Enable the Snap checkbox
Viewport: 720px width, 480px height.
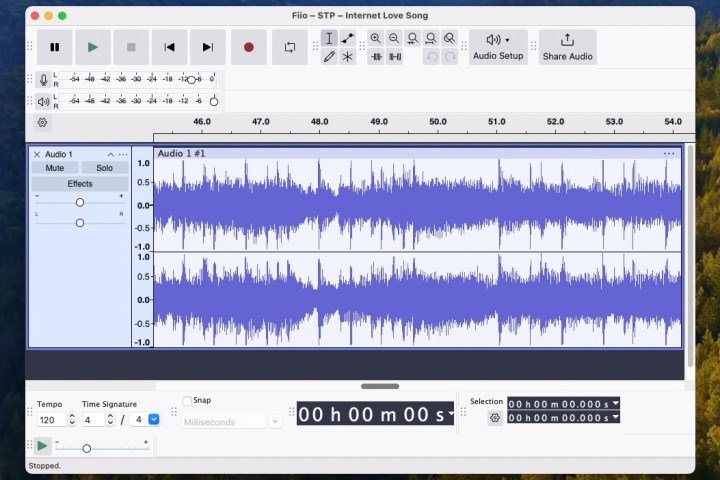(187, 401)
